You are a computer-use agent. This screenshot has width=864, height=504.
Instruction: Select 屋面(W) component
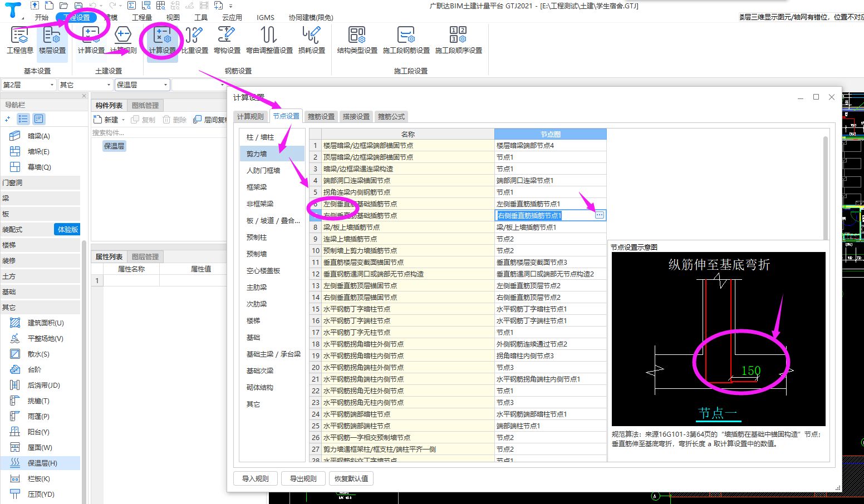(41, 447)
